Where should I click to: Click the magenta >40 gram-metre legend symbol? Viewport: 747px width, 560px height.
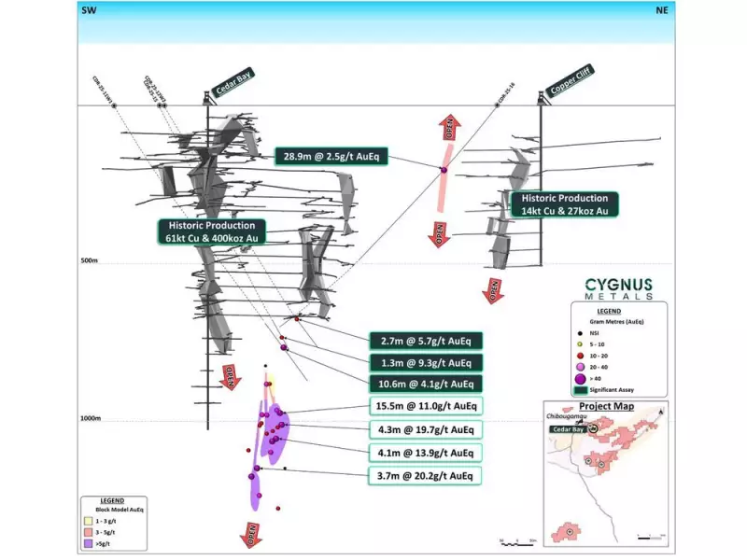(x=579, y=377)
